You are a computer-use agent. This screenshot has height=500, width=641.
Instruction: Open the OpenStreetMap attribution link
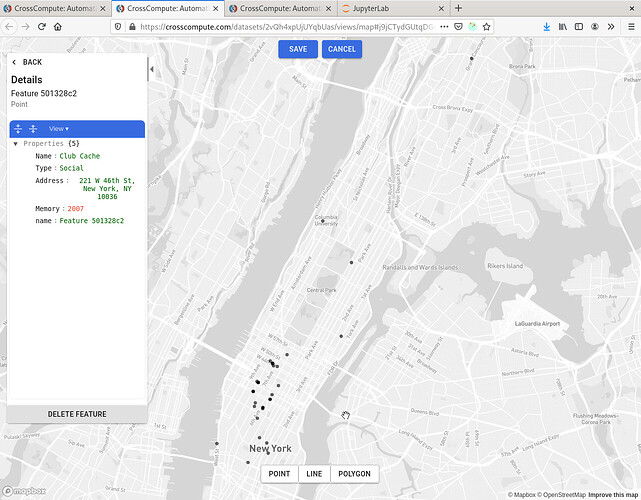pyautogui.click(x=560, y=495)
